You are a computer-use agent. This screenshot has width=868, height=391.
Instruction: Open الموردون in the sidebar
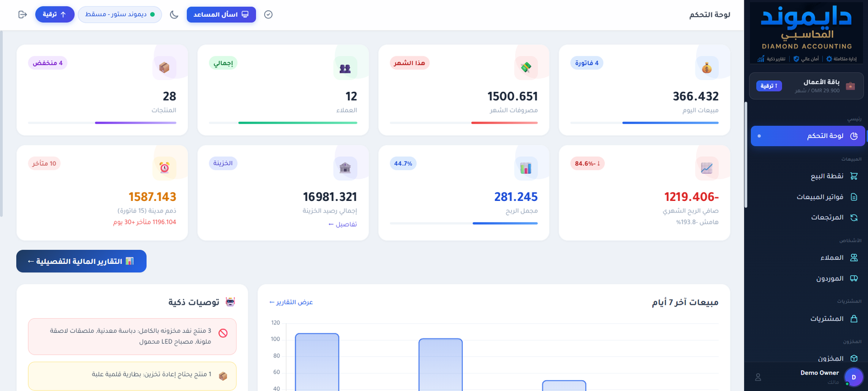coord(807,278)
